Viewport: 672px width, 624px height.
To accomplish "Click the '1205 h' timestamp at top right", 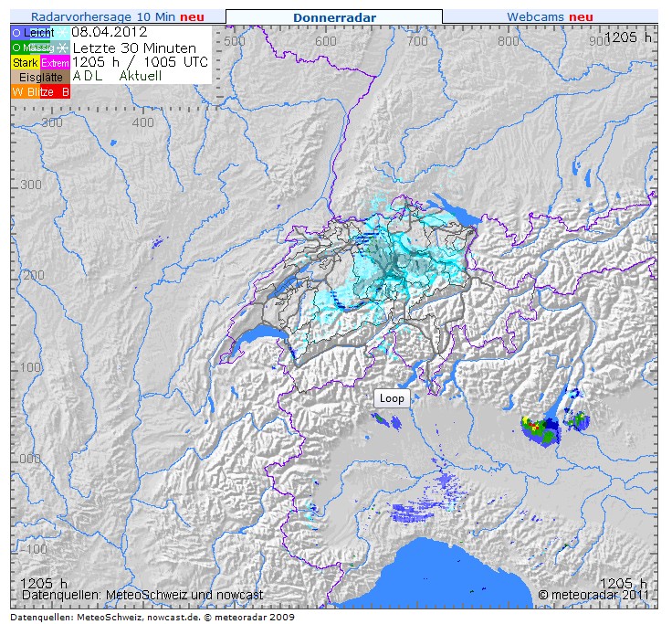I will [629, 37].
